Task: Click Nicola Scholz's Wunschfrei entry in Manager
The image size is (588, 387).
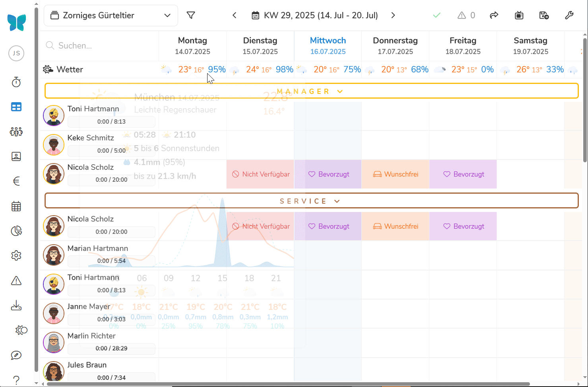Action: pyautogui.click(x=395, y=174)
